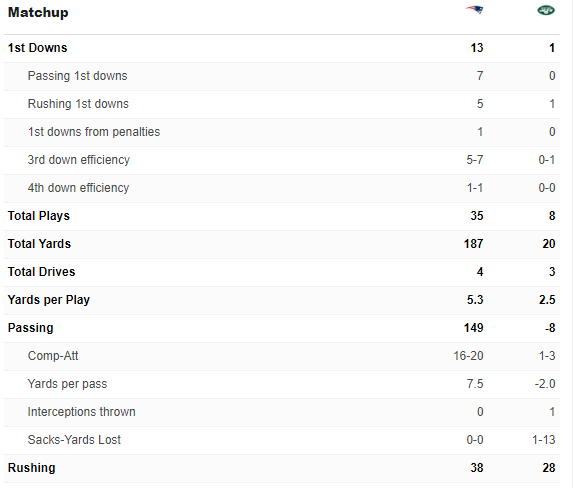This screenshot has width=573, height=488.
Task: Select the Passing 1st downs row
Action: tap(282, 76)
